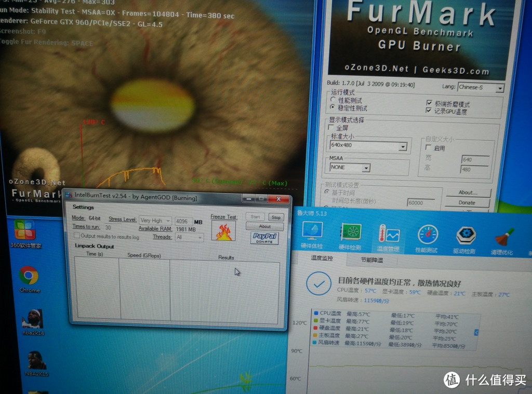
Task: Close the IntelBurnTest window
Action: tap(278, 199)
